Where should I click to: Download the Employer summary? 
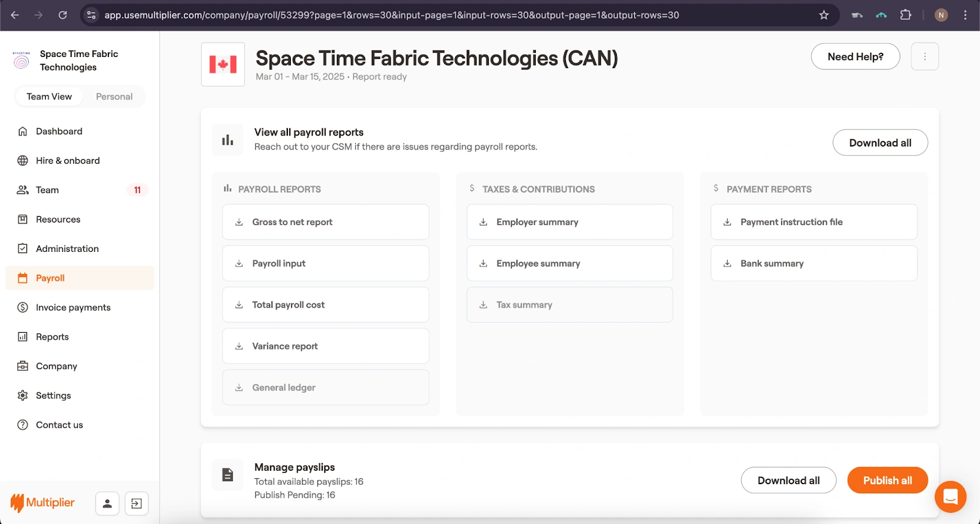570,222
